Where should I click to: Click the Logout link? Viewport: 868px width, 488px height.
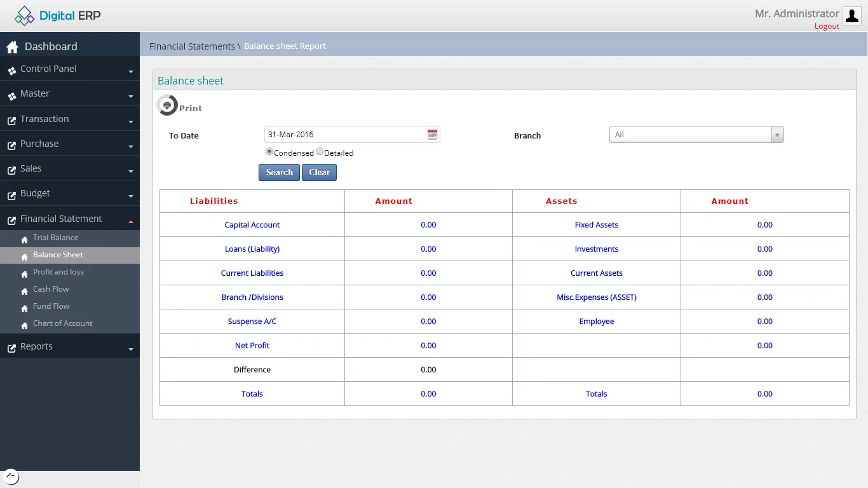tap(827, 26)
